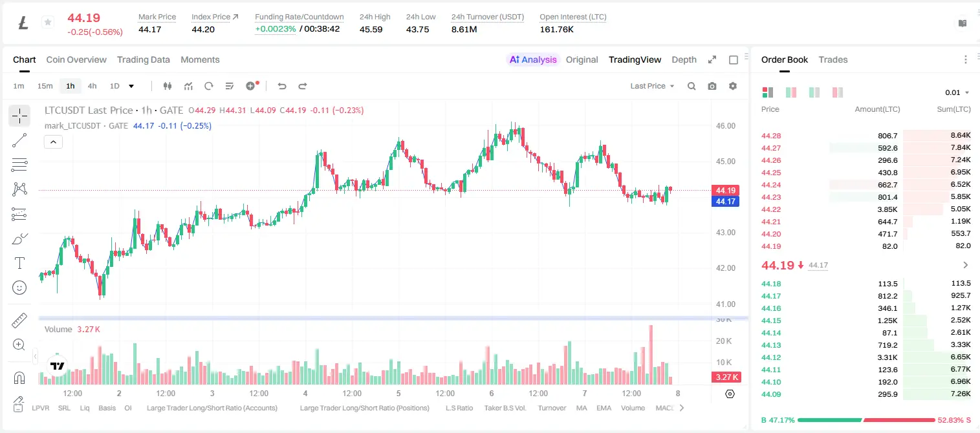
Task: Show only sell orders view
Action: 837,92
